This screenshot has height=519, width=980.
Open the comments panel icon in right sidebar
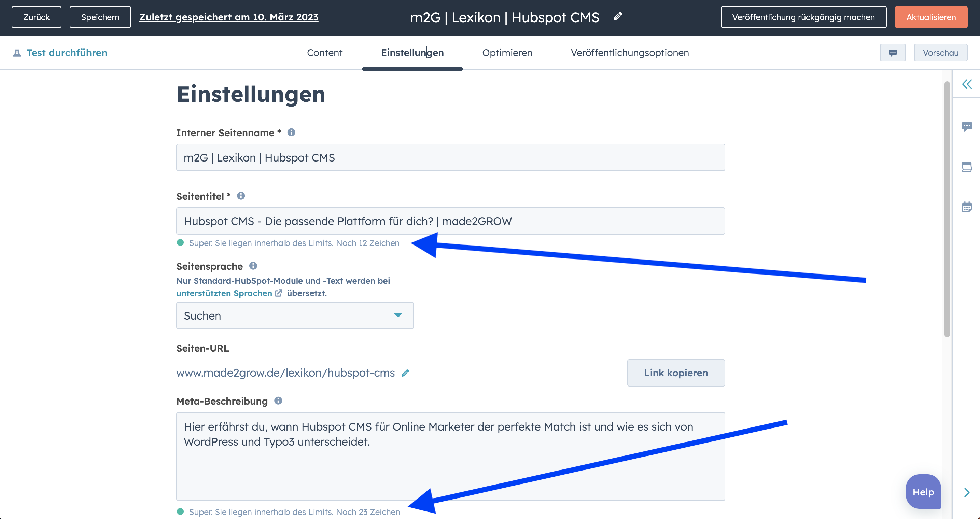click(x=967, y=127)
